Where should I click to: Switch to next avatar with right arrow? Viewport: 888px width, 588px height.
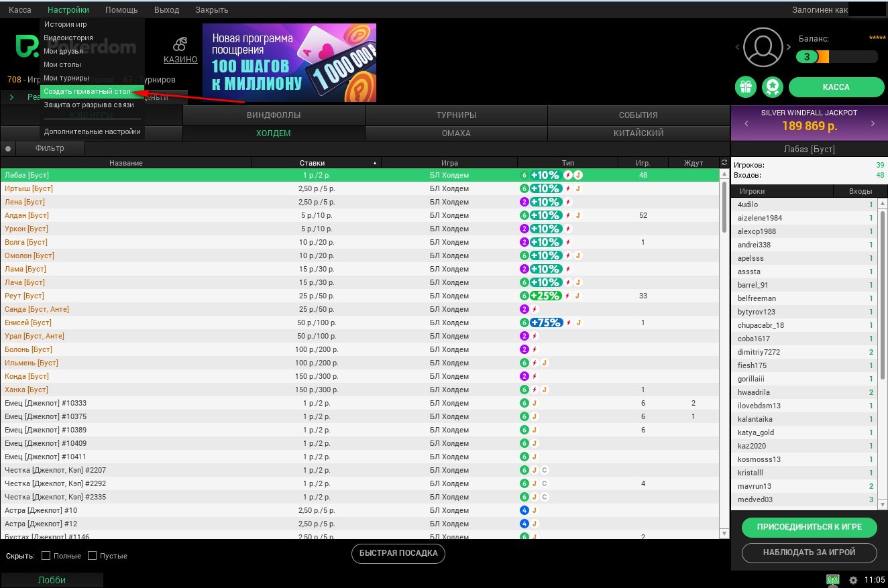[789, 48]
